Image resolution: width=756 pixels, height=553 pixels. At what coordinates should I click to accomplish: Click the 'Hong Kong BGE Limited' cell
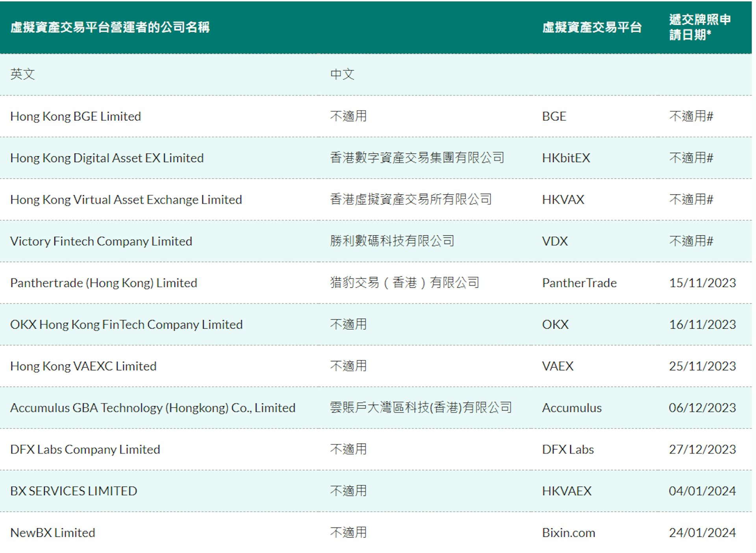click(x=76, y=116)
